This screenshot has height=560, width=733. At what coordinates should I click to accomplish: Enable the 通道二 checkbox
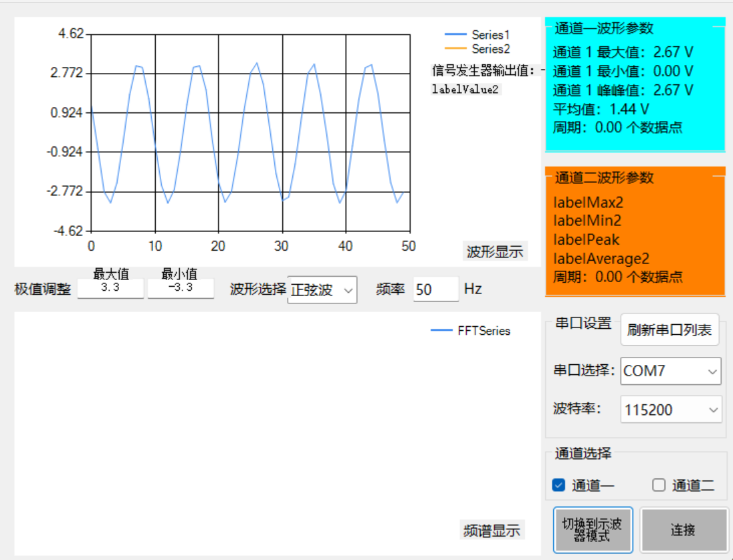[x=659, y=485]
